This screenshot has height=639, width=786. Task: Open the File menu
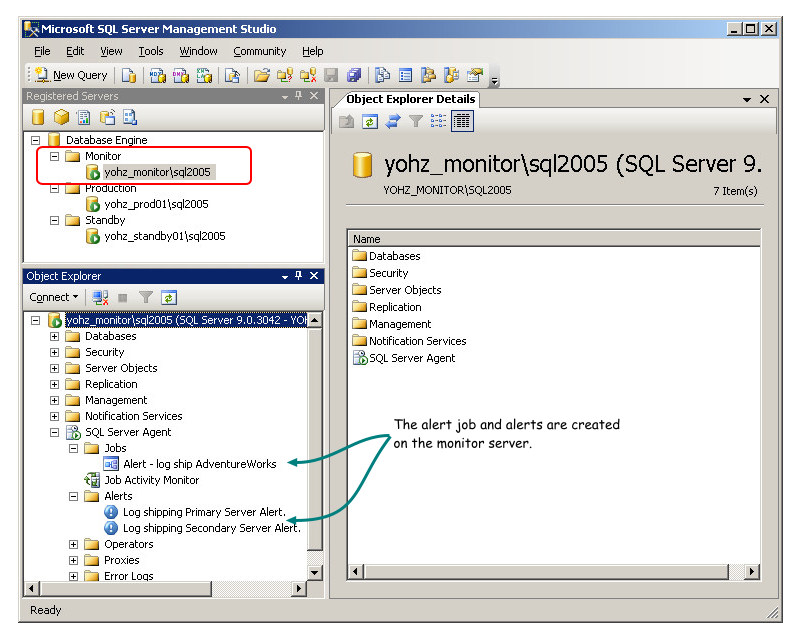tap(42, 51)
